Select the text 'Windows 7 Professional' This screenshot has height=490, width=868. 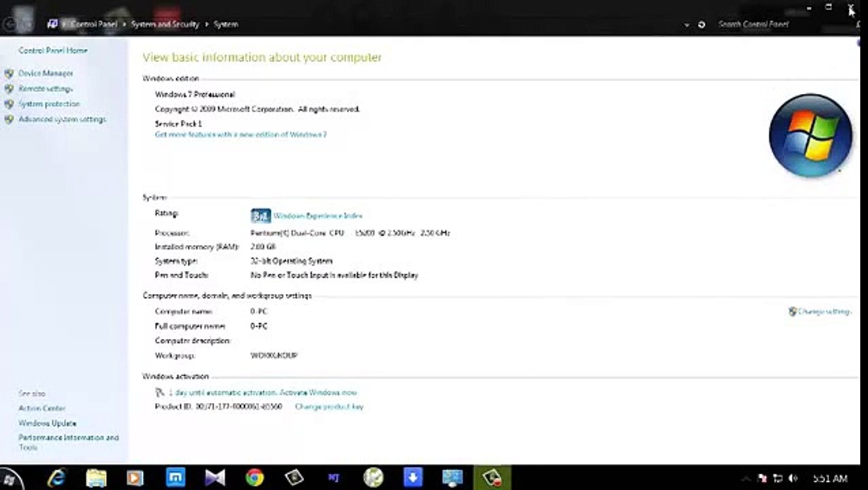pos(195,95)
